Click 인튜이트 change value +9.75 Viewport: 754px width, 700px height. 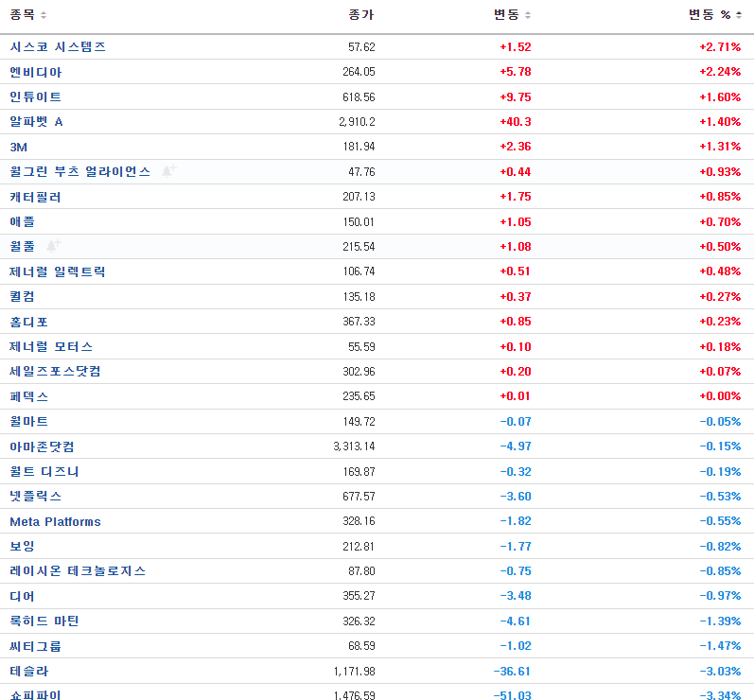pos(516,96)
